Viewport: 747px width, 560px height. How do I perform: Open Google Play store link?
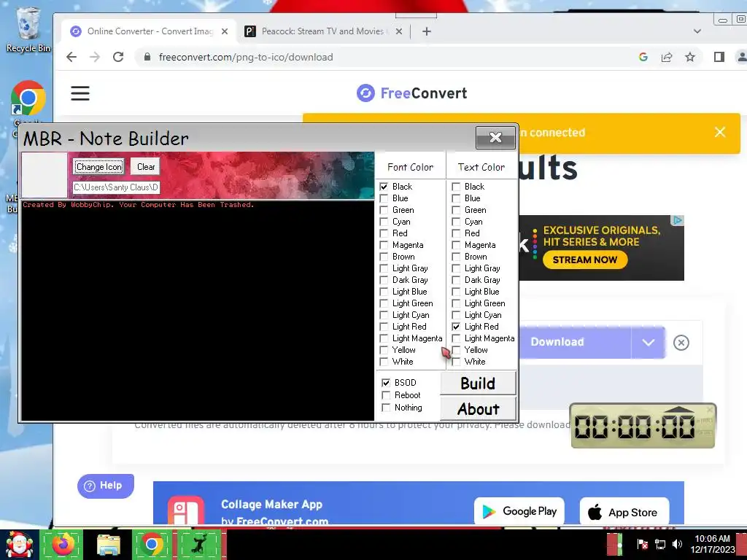[x=519, y=511]
